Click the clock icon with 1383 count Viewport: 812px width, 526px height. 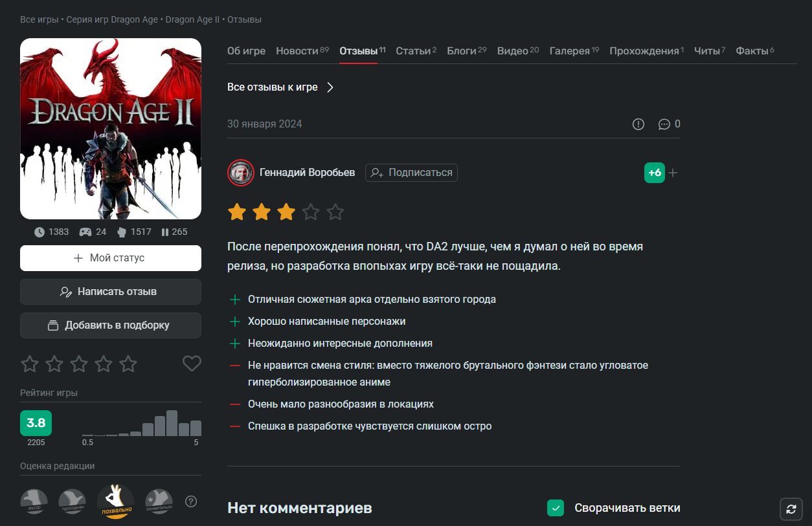(39, 232)
